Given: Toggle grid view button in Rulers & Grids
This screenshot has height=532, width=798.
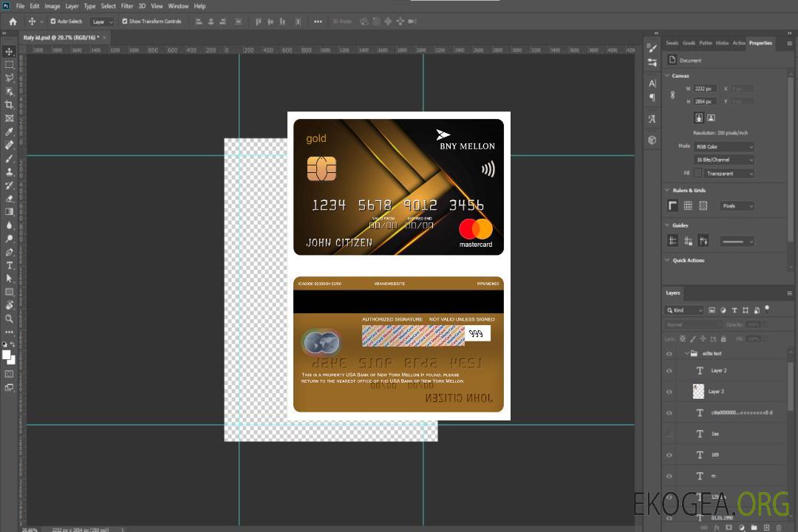Looking at the screenshot, I should point(688,205).
